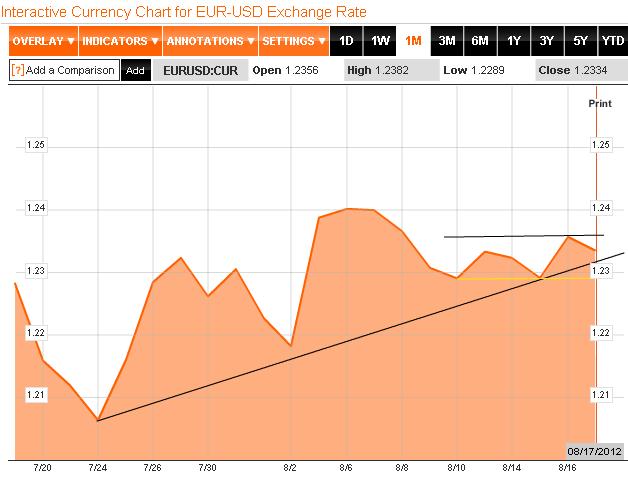Click the 8/2 date label
Image resolution: width=628 pixels, height=479 pixels.
(x=290, y=468)
